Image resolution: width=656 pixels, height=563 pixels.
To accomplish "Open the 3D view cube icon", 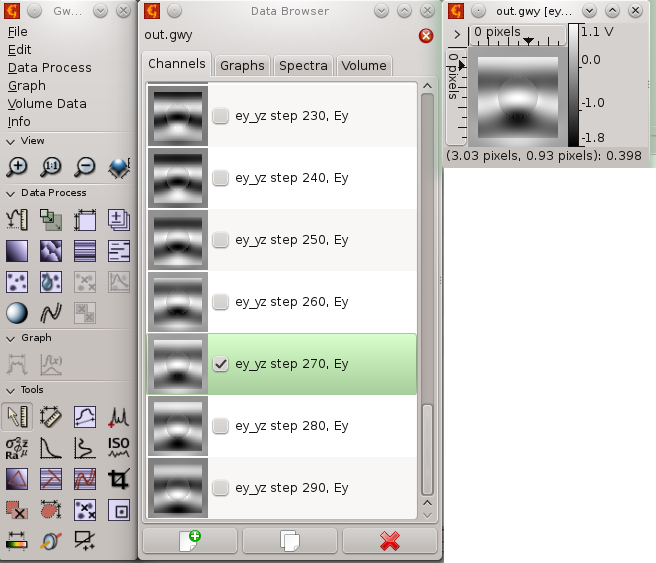I will point(119,166).
